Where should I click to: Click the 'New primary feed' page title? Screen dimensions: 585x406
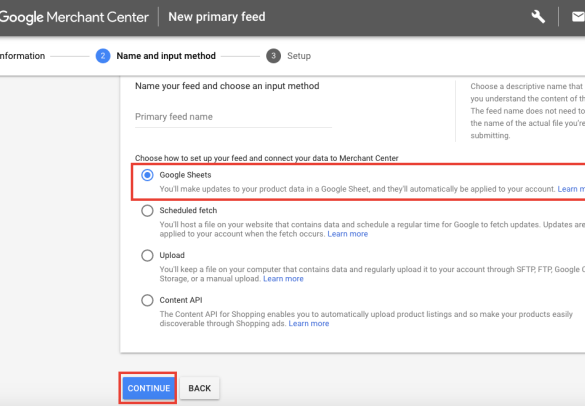pyautogui.click(x=217, y=17)
